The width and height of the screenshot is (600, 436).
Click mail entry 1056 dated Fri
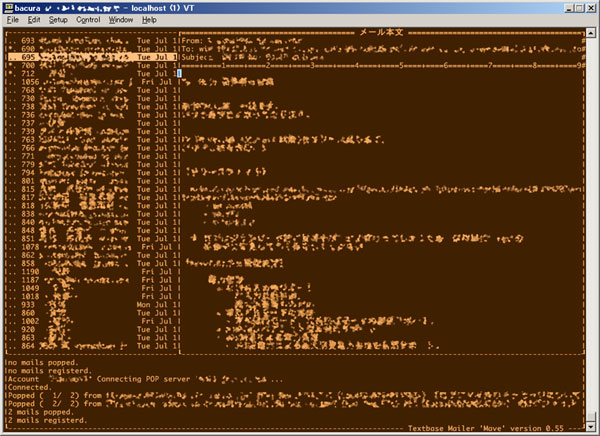click(x=90, y=82)
